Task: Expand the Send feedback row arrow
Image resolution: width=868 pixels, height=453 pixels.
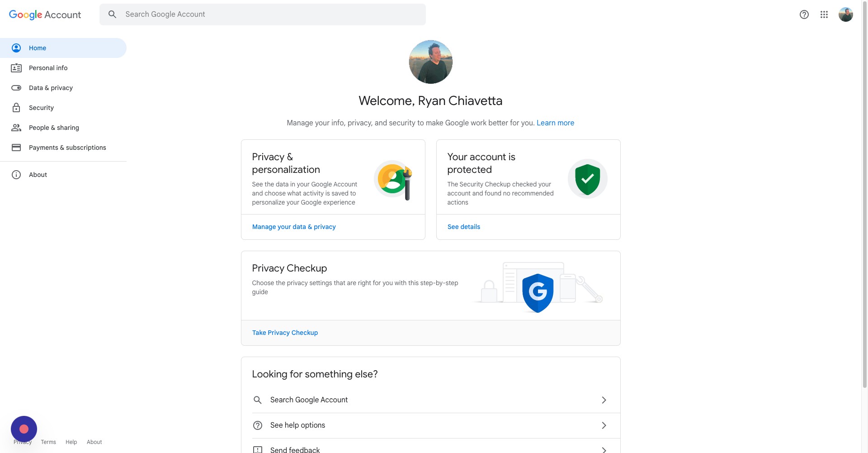Action: coord(604,449)
